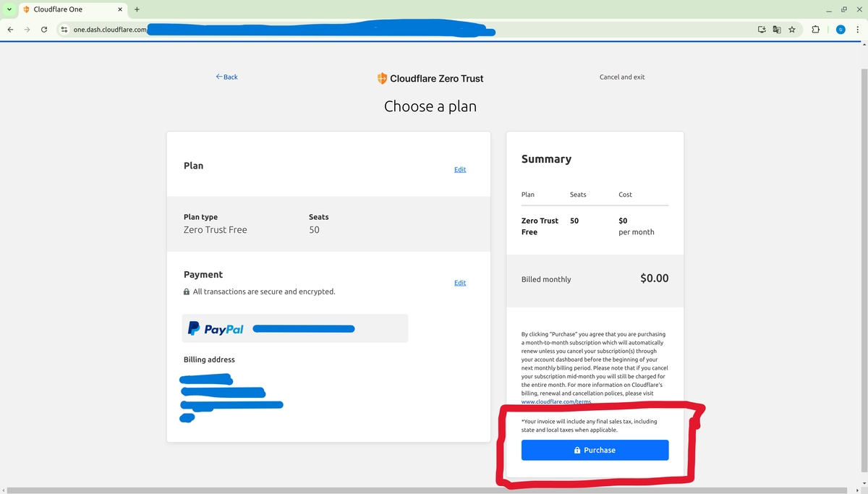Image resolution: width=868 pixels, height=494 pixels.
Task: Click the blue Purchase button
Action: tap(595, 450)
